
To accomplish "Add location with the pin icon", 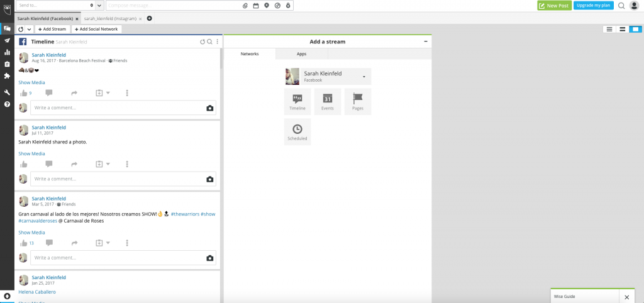I will point(267,6).
